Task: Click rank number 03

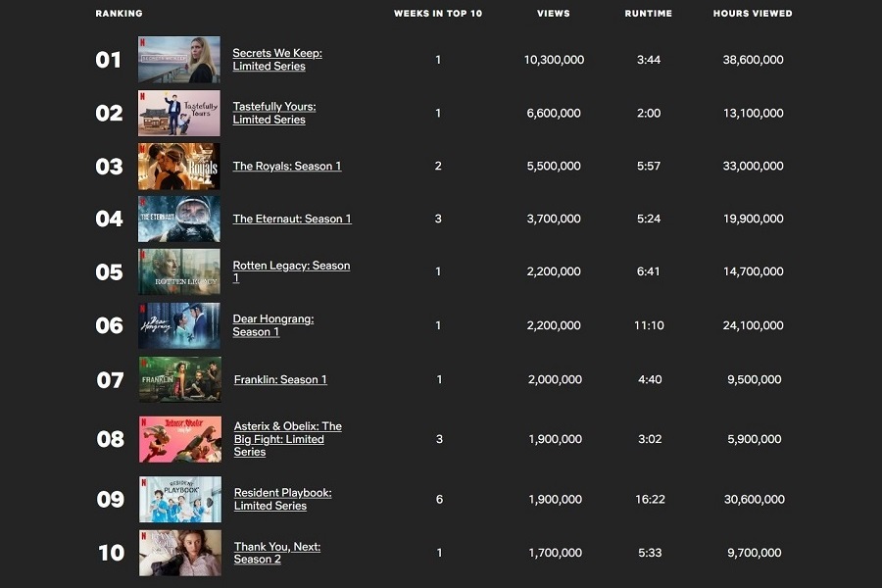Action: pos(109,167)
